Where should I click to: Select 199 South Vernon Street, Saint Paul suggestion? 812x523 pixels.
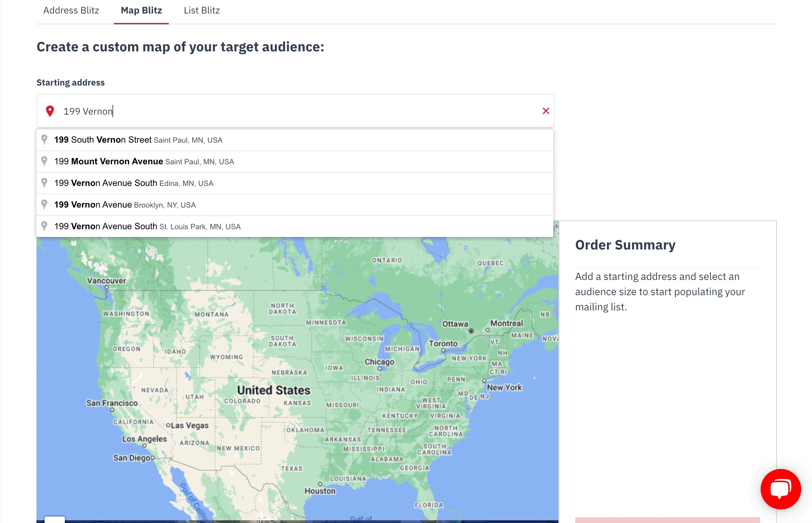(x=138, y=140)
